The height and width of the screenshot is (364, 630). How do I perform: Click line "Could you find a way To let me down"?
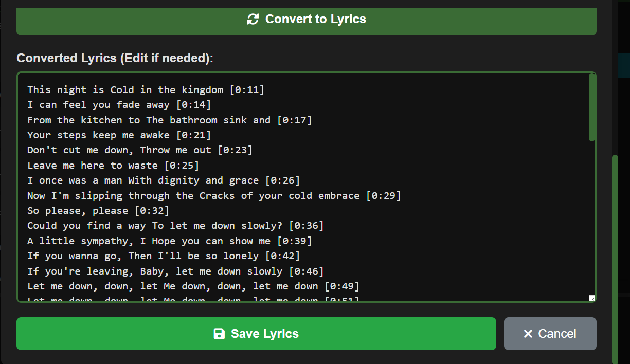click(175, 226)
